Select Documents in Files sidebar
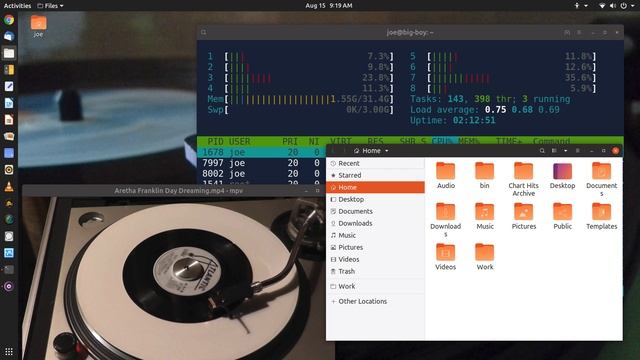 375,211
